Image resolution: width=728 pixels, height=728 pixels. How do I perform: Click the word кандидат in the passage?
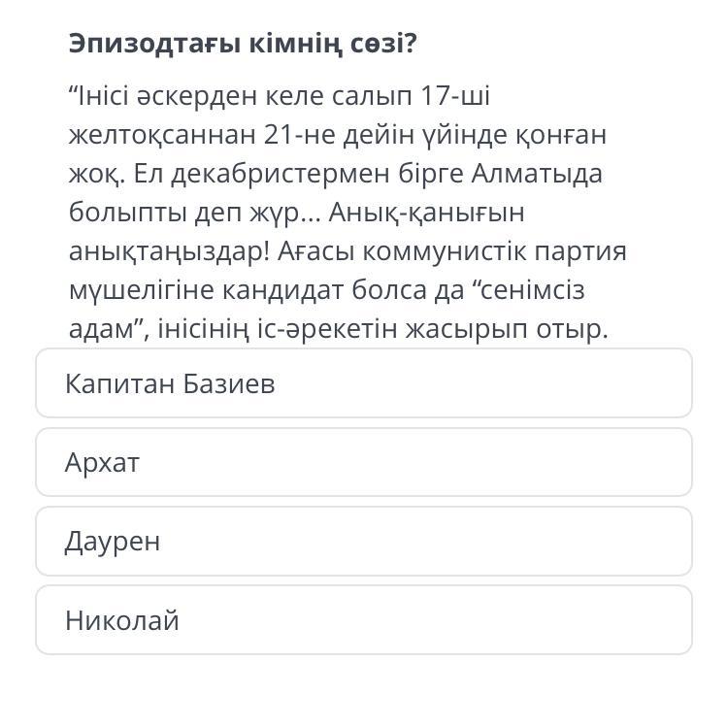point(314,290)
